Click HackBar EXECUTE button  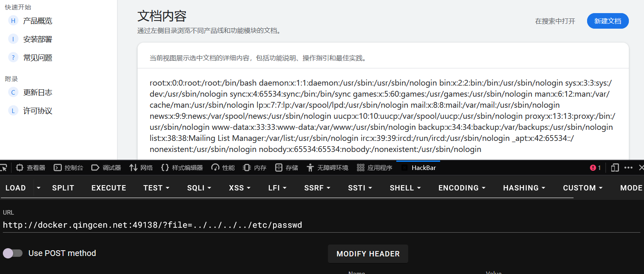(109, 188)
